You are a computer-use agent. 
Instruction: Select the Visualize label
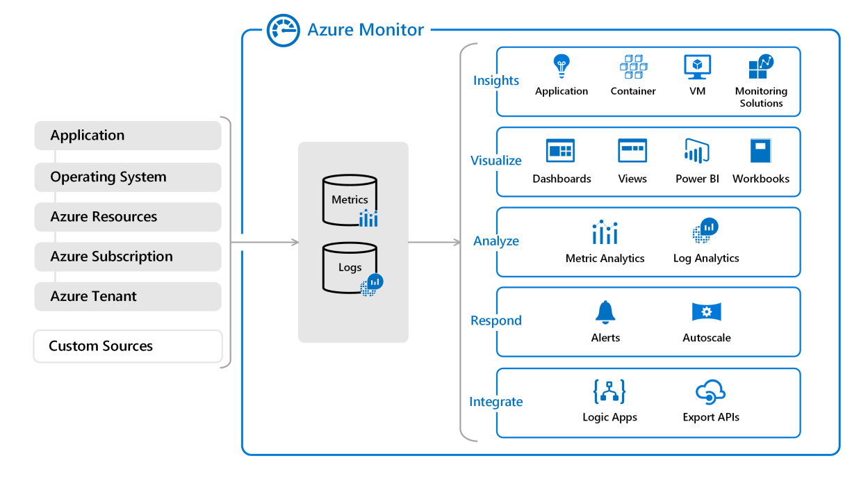(x=496, y=160)
